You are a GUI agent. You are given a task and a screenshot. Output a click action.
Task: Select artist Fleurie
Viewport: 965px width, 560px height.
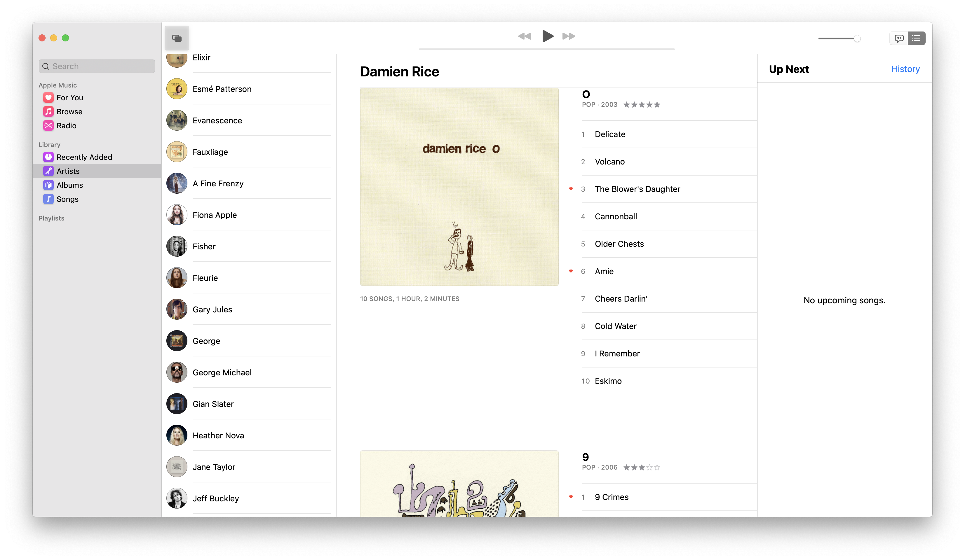pos(248,278)
